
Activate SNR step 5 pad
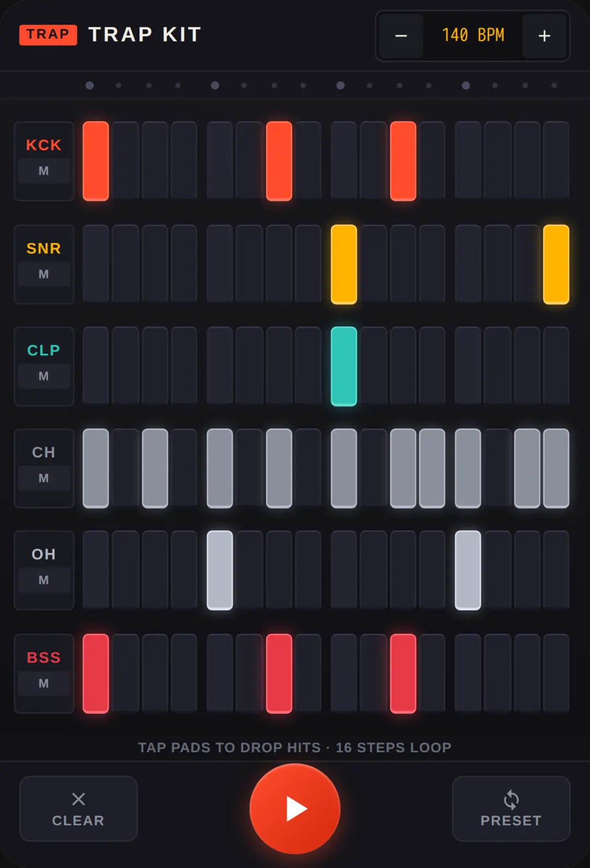(220, 264)
